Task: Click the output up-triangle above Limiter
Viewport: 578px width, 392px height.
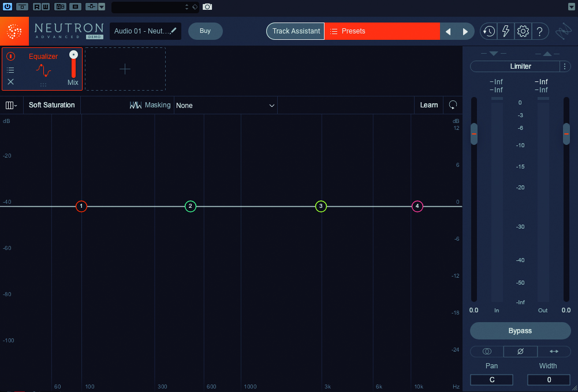Action: [547, 54]
